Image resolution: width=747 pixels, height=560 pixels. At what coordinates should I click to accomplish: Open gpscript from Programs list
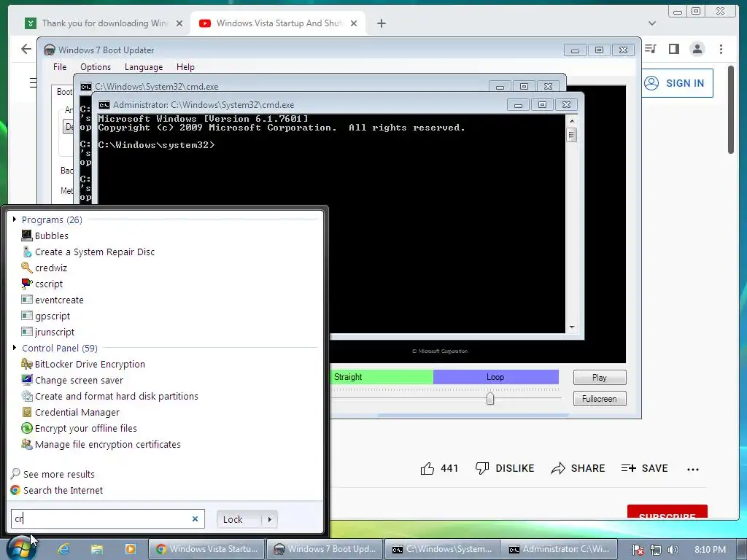[46, 316]
